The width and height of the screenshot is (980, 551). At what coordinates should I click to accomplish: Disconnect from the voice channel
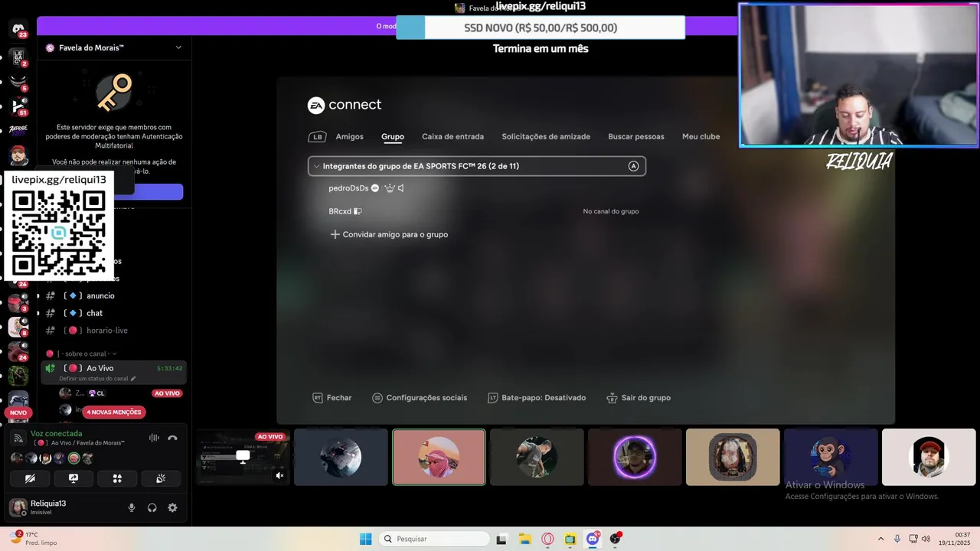(x=172, y=438)
